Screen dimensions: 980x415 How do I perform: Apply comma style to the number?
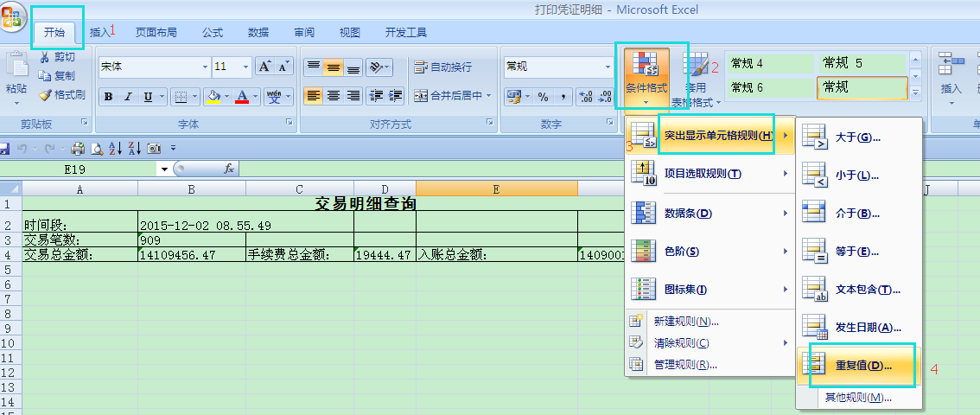pyautogui.click(x=563, y=96)
